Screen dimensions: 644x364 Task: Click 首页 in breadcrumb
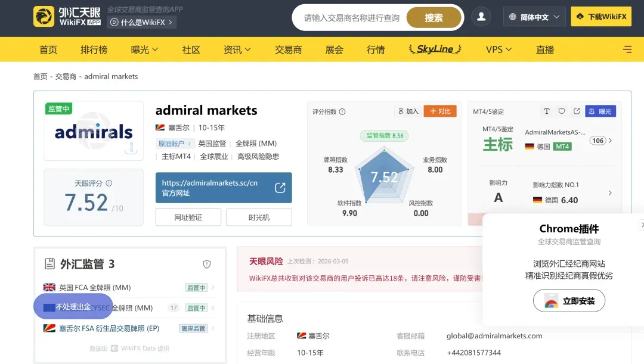(41, 76)
